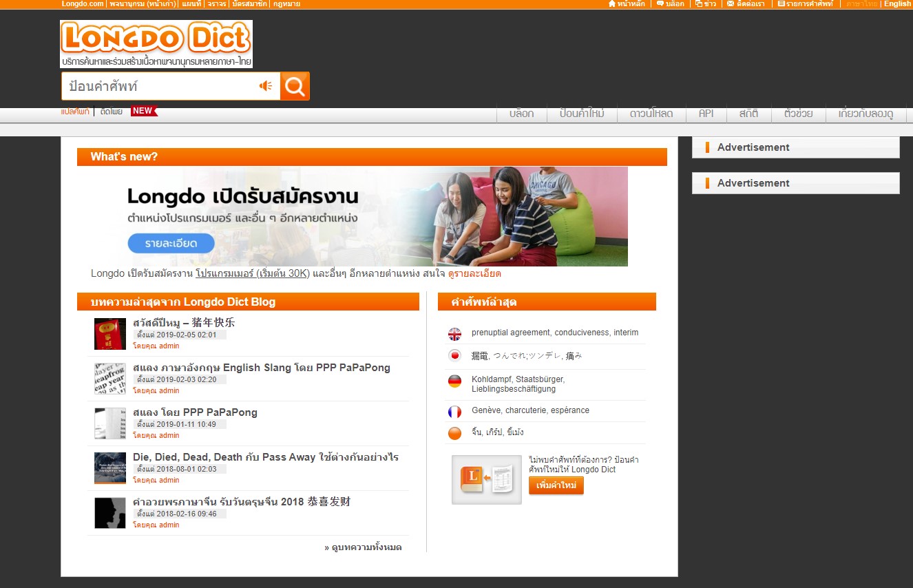Image resolution: width=913 pixels, height=588 pixels.
Task: Click the จราจร traffic link
Action: tap(217, 4)
